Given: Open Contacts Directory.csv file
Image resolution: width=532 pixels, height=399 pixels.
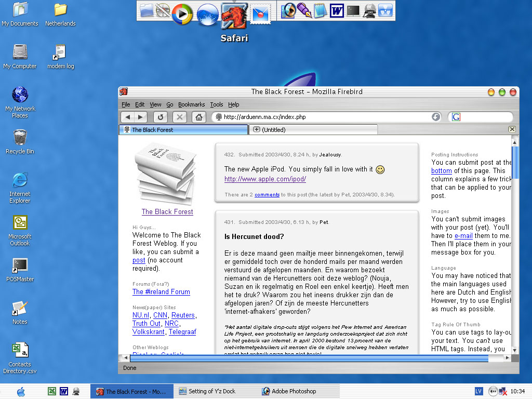Looking at the screenshot, I should (20, 357).
